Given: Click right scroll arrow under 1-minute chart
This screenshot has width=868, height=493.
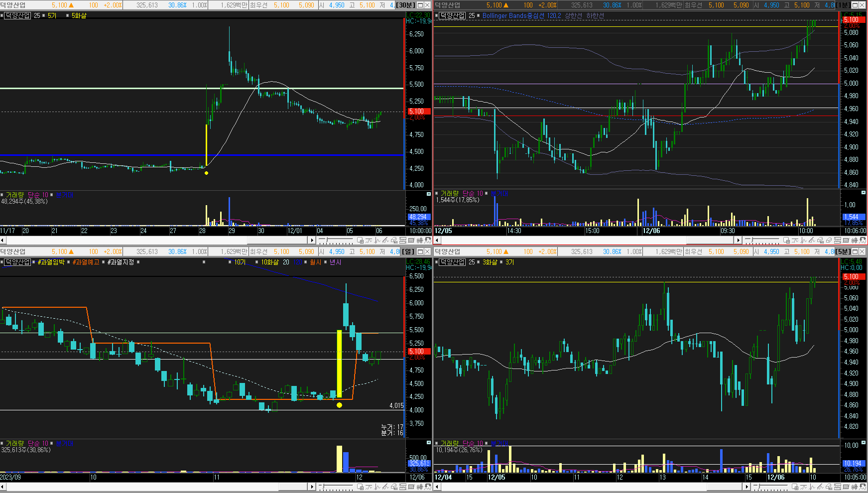Looking at the screenshot, I should pyautogui.click(x=738, y=241).
